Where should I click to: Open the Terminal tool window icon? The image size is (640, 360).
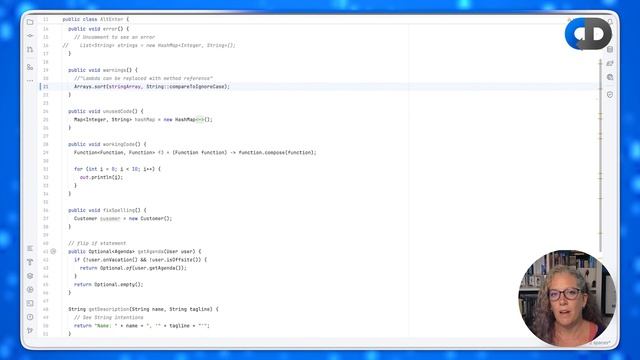[30, 303]
